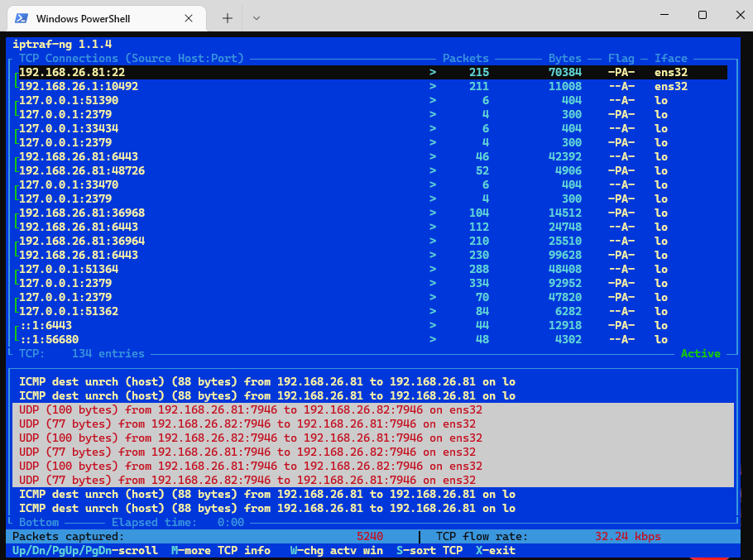Screen dimensions: 753x560
Task: Click the S-sort TCP hint
Action: (x=429, y=550)
